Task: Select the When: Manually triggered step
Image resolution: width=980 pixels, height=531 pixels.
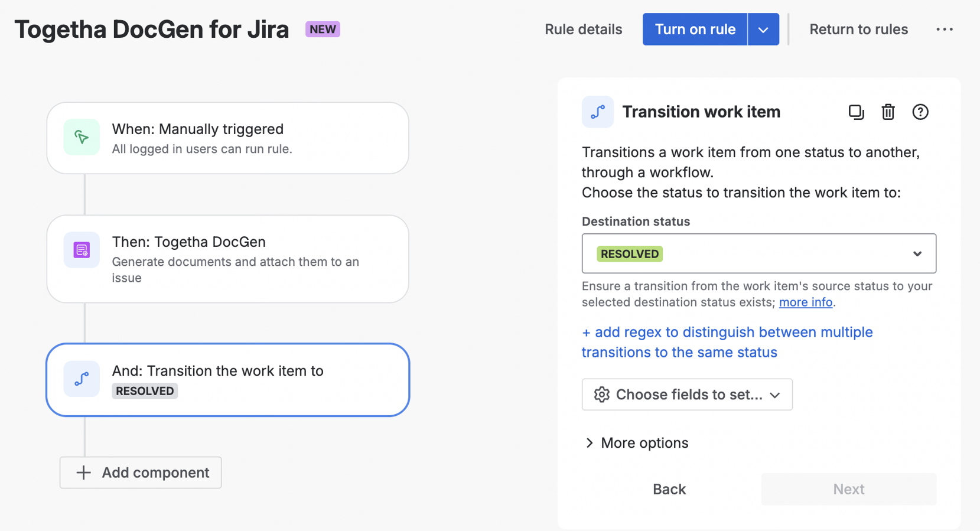Action: pyautogui.click(x=227, y=138)
